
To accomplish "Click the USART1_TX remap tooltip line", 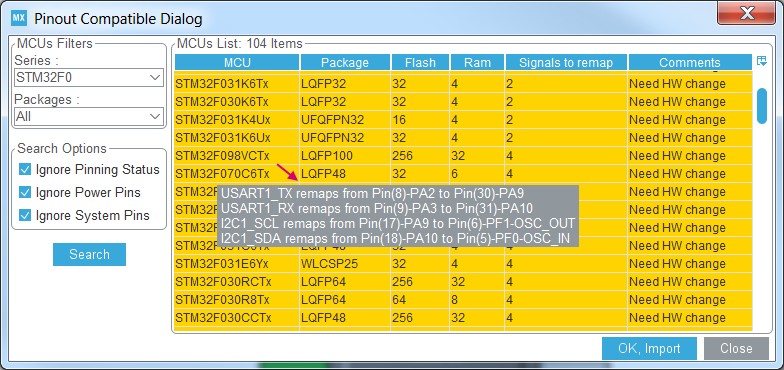I will click(372, 194).
